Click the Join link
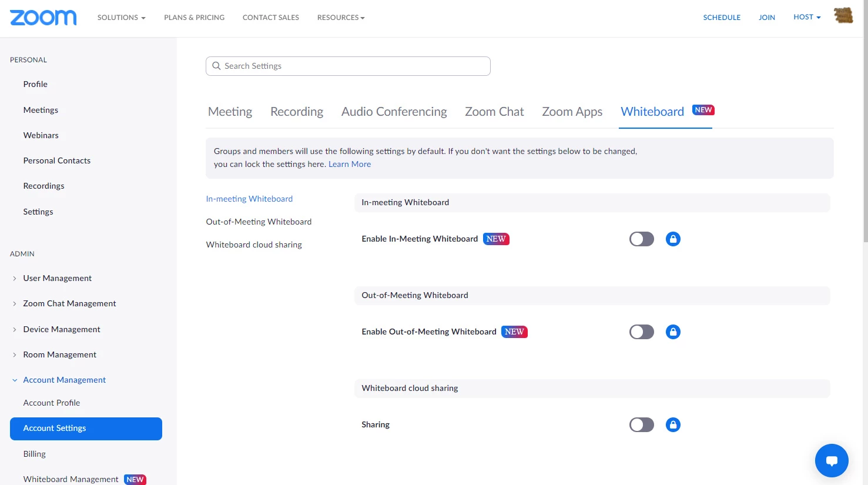The image size is (868, 485). [x=767, y=18]
